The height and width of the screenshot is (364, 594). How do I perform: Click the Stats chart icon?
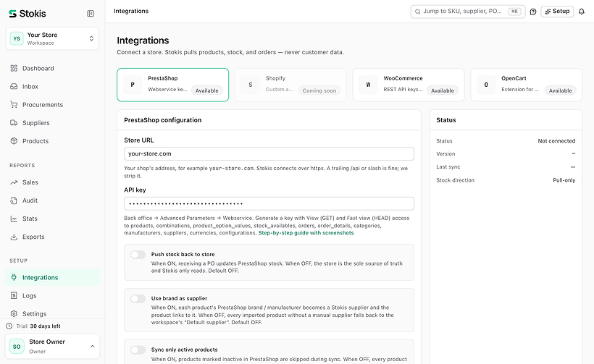click(14, 219)
